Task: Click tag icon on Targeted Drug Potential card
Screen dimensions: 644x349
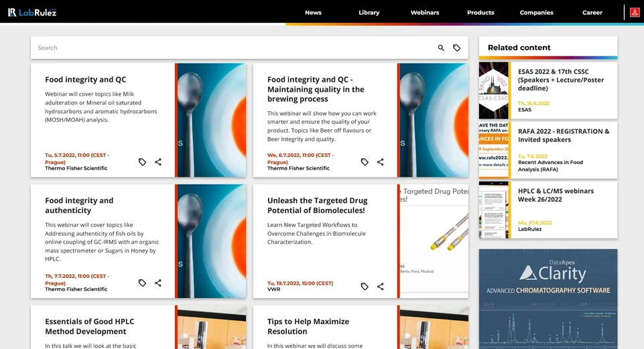Action: [365, 286]
